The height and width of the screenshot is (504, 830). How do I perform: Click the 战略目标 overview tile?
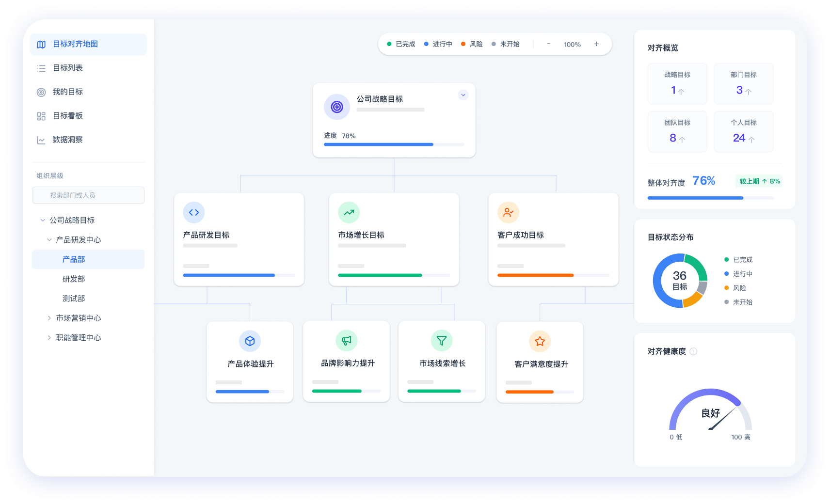pyautogui.click(x=677, y=83)
